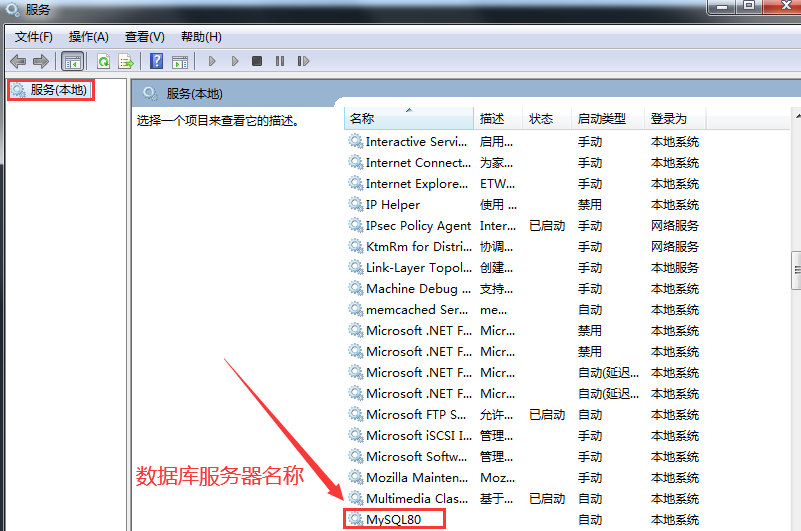Select the Internet Connect... service

click(x=524, y=163)
